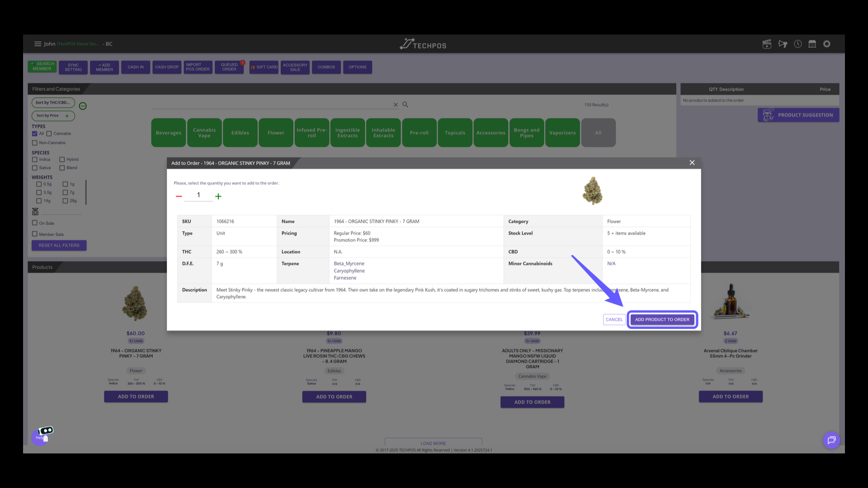Check the 14g weight filter
The width and height of the screenshot is (868, 488).
(x=39, y=201)
